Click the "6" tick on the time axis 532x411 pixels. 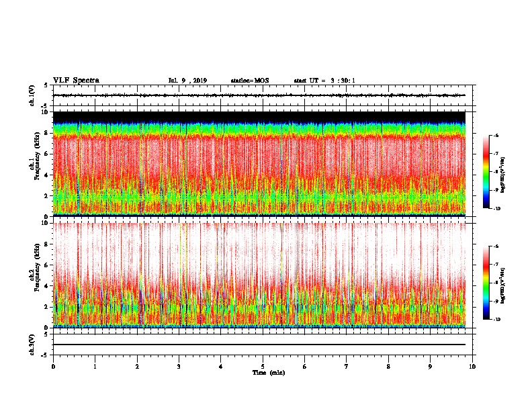[305, 367]
